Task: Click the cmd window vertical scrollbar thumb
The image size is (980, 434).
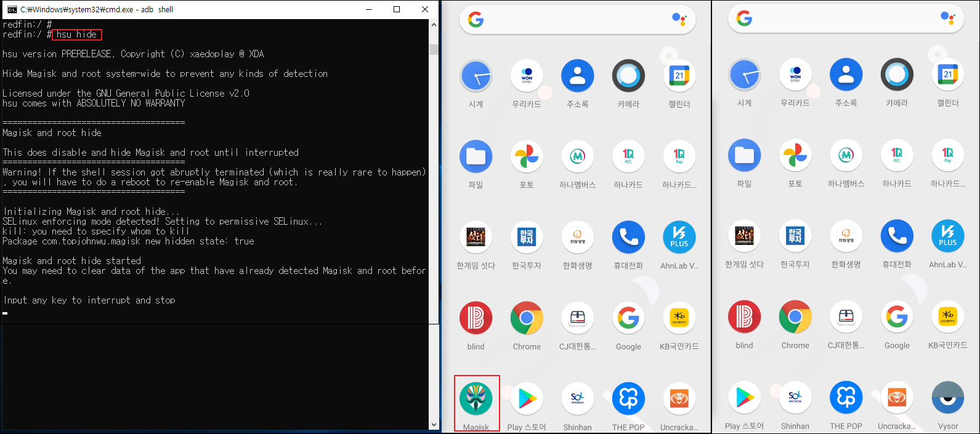Action: (x=434, y=49)
